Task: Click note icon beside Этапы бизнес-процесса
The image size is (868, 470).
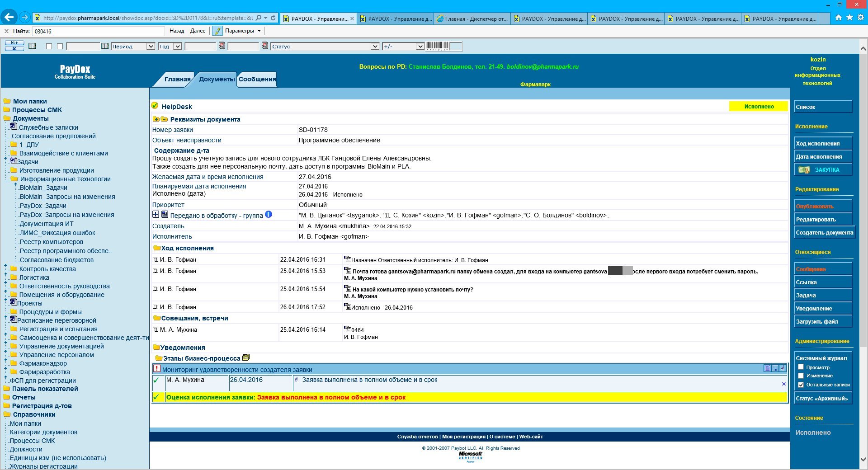Action: coord(246,357)
